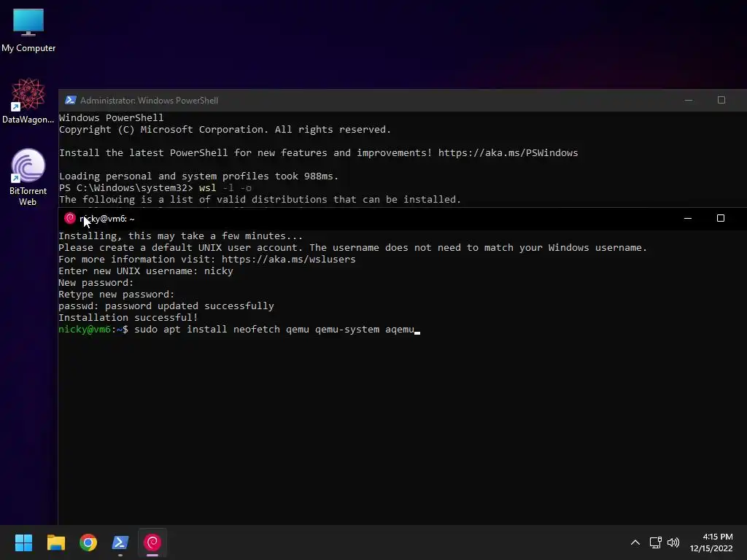The image size is (747, 560).
Task: Click the Administrator: Windows PowerShell title text
Action: (149, 101)
